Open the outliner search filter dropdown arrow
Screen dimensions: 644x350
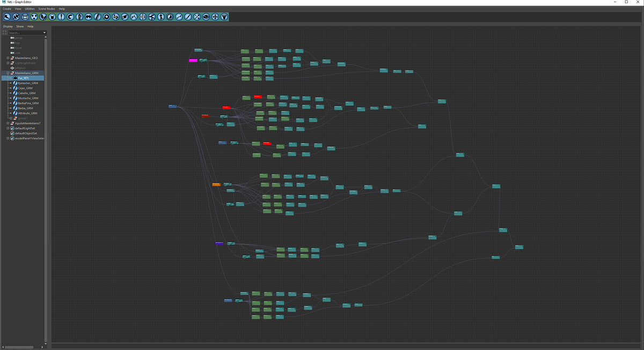45,33
